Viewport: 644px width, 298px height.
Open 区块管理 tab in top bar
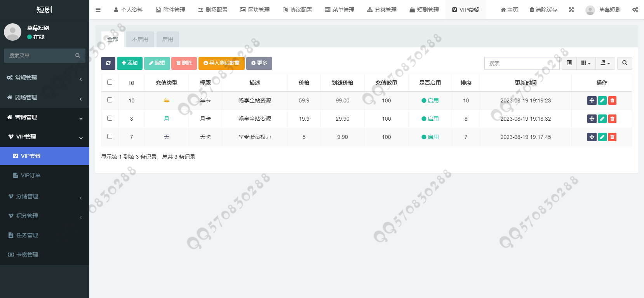[255, 10]
